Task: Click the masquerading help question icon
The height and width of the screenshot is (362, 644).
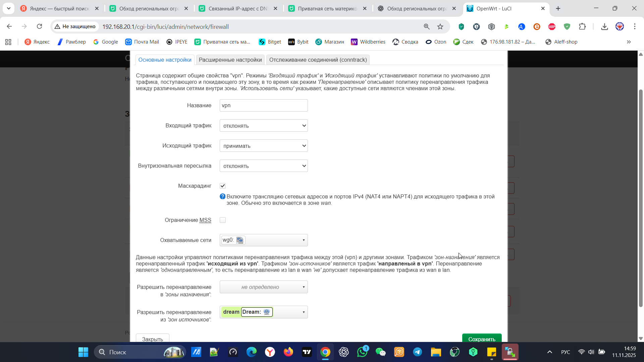Action: tap(222, 196)
